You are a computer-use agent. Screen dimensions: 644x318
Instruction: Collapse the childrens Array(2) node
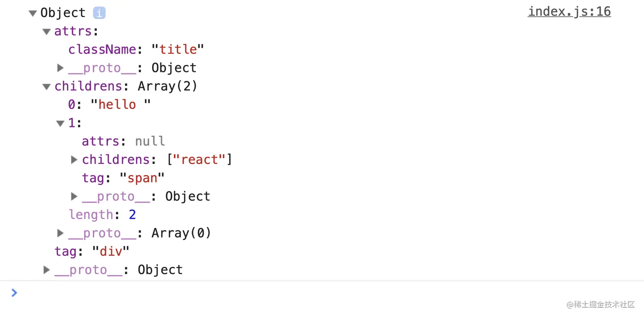(x=46, y=86)
